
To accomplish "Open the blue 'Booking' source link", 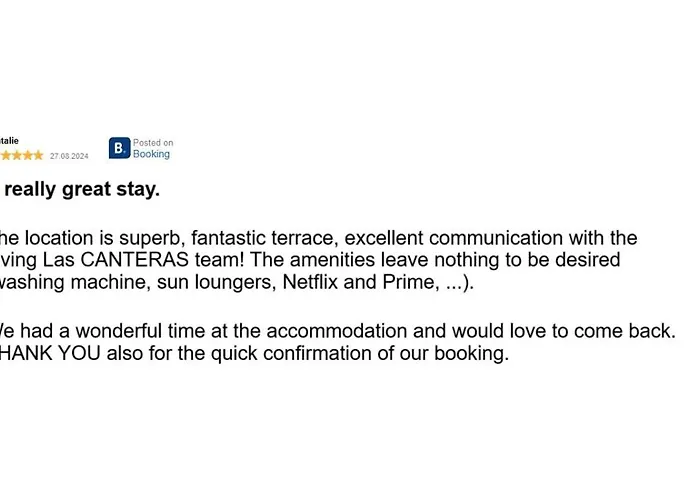I will pyautogui.click(x=151, y=155).
